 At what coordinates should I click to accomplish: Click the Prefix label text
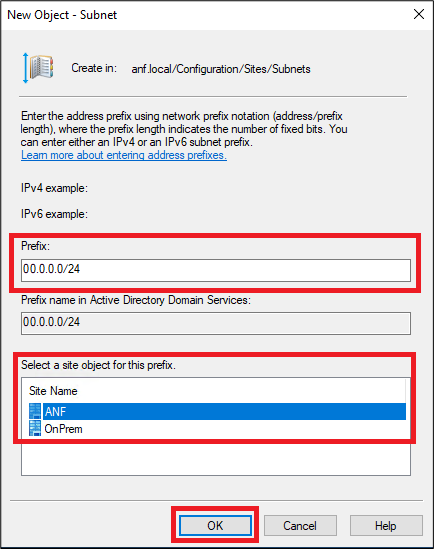35,246
